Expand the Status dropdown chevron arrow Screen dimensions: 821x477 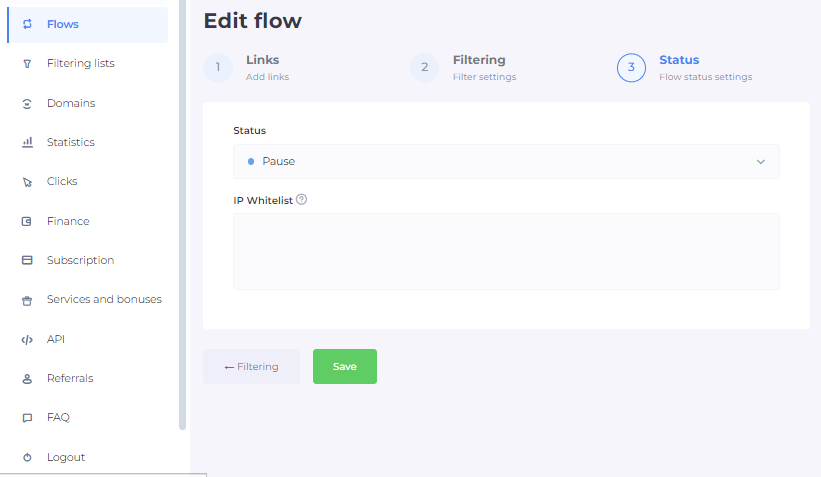tap(760, 162)
